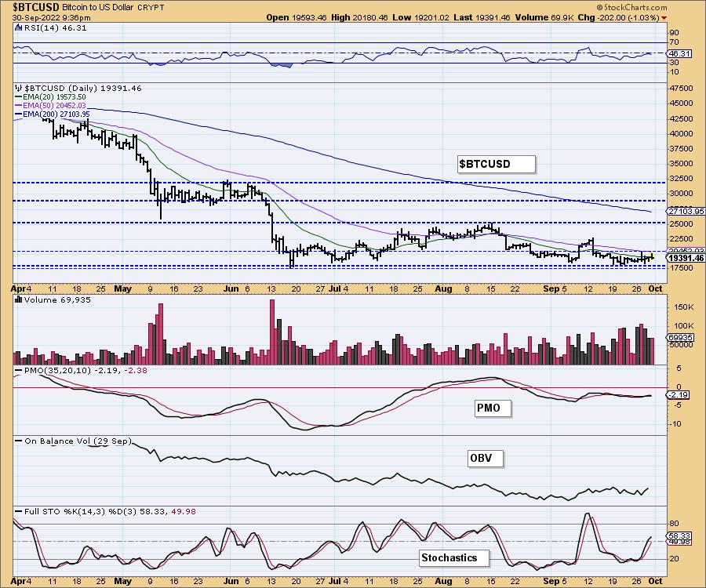Click the 47500 price axis label

[682, 88]
